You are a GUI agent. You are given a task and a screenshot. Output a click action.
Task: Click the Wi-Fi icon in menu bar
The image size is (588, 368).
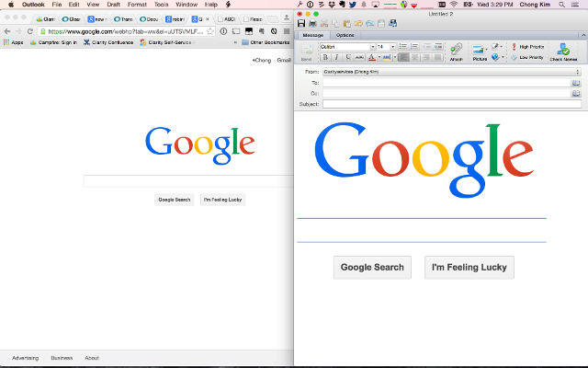(x=454, y=5)
